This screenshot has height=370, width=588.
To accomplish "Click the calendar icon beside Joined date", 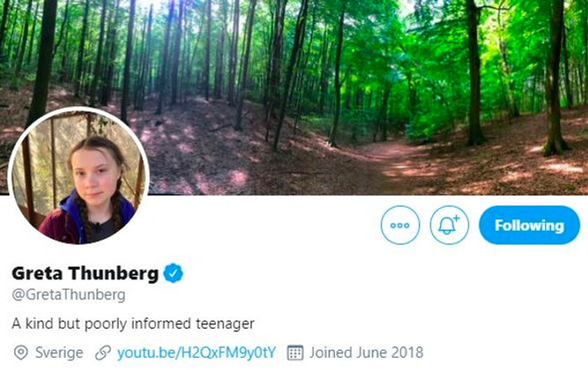I will coord(294,352).
